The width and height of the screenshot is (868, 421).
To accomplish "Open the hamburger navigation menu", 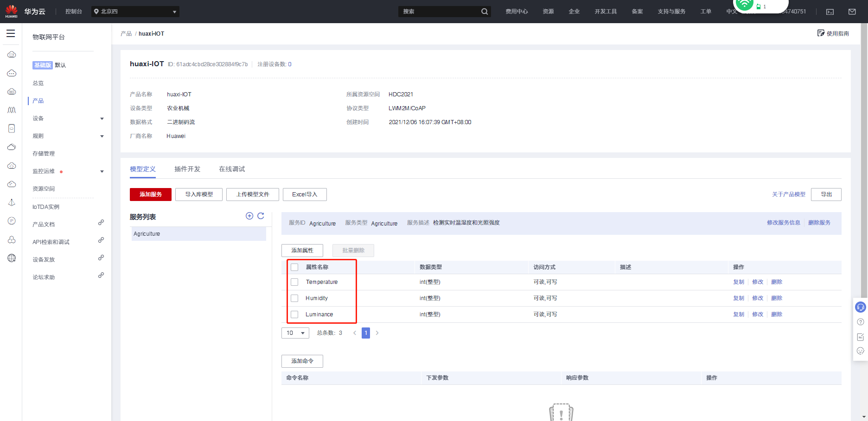I will point(11,33).
